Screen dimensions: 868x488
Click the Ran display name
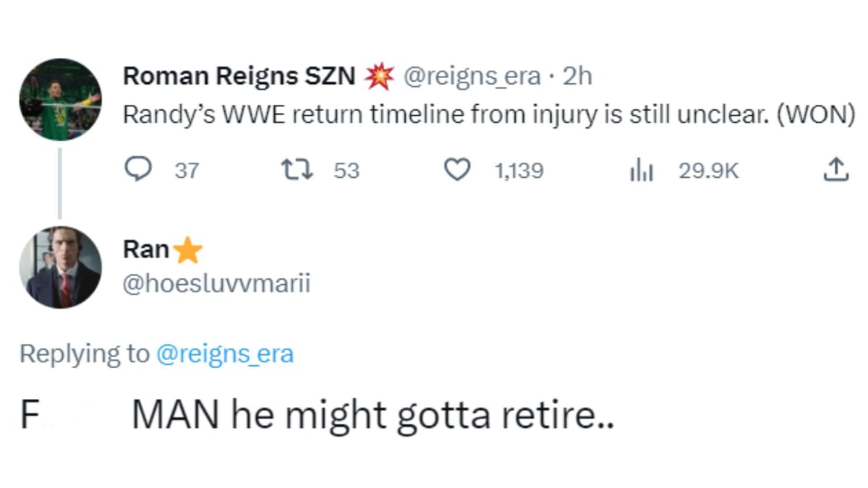tap(146, 250)
